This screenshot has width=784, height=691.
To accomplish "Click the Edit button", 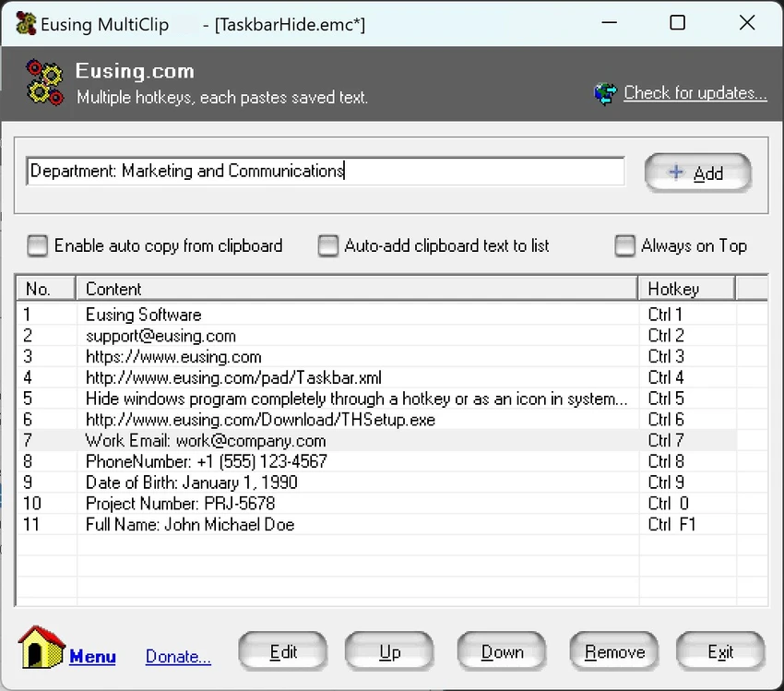I will pos(283,651).
